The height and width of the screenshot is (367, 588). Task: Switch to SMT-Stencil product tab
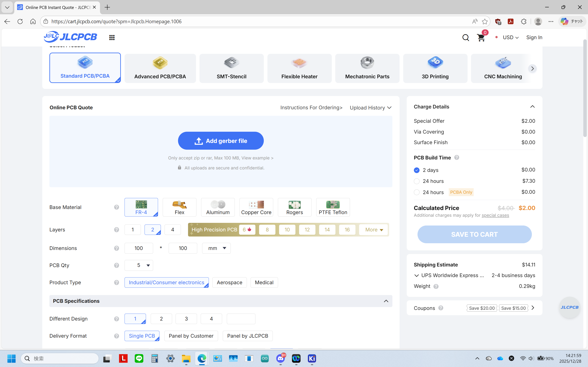click(x=231, y=69)
